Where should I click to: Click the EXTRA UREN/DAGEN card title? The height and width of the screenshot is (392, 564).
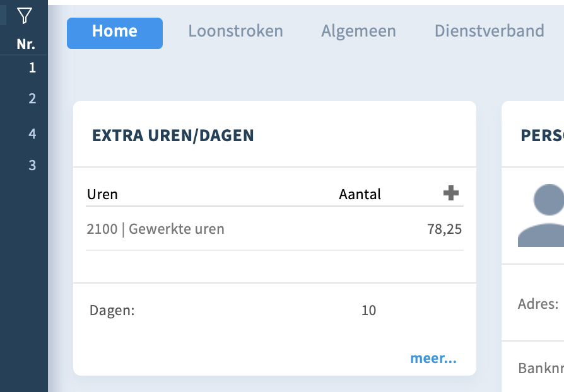click(x=173, y=135)
